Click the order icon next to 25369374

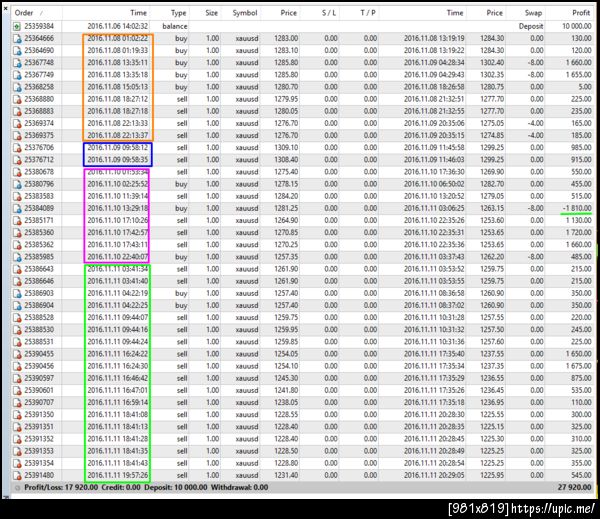17,124
